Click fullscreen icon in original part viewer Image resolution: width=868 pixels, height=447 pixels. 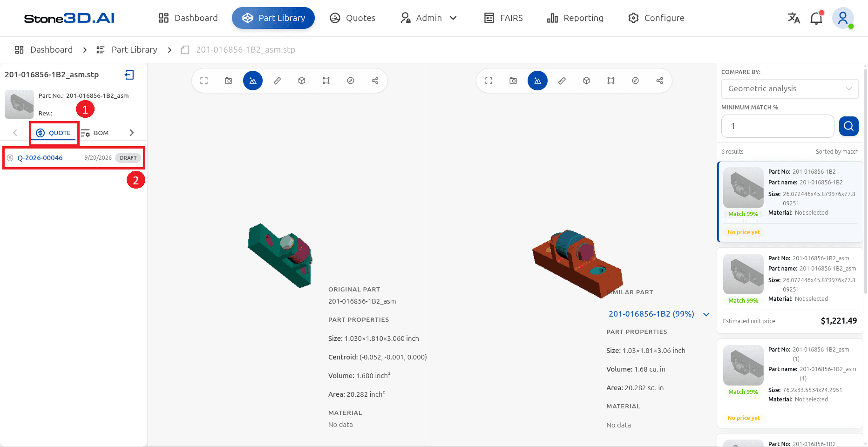[204, 81]
